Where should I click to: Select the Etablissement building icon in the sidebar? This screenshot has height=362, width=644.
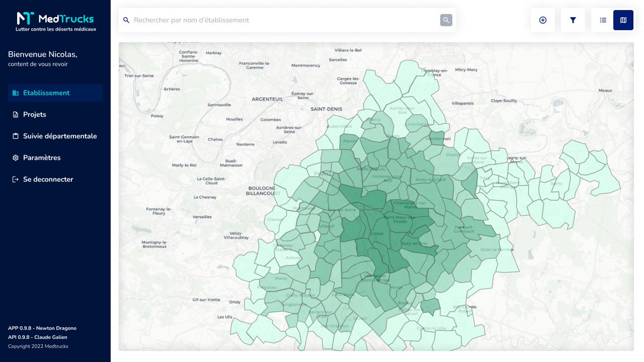click(14, 92)
